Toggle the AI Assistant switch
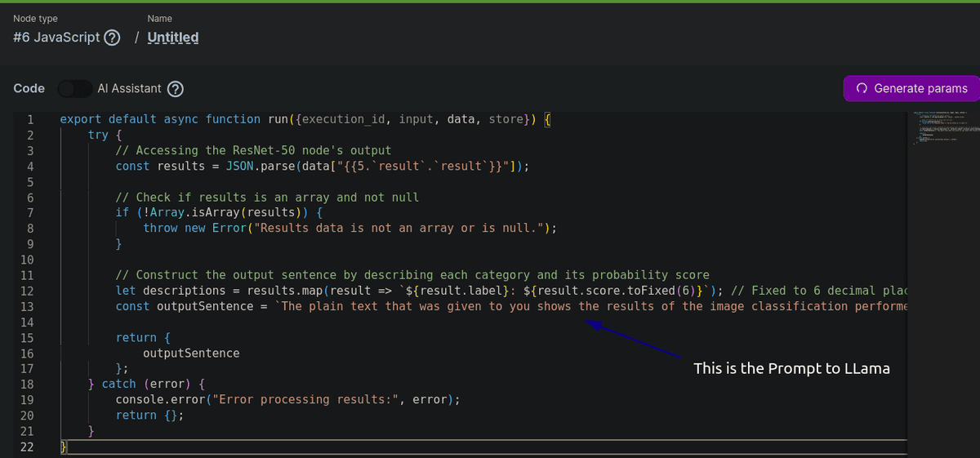Viewport: 980px width, 458px height. tap(73, 88)
